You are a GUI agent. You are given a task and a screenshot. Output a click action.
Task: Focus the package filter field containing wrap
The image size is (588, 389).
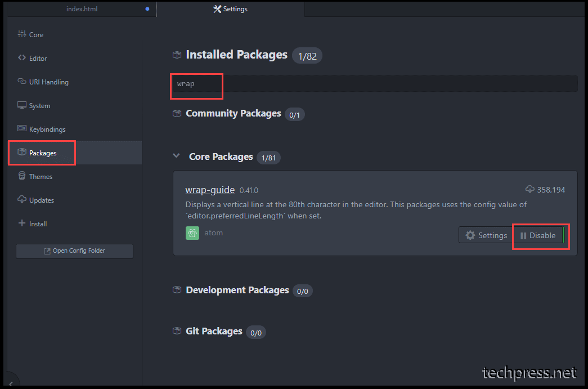coord(375,84)
